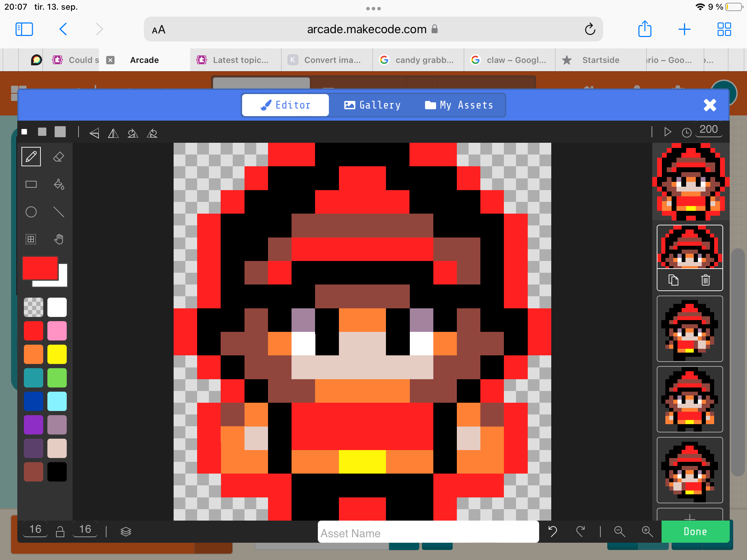747x560 pixels.
Task: Open the My Assets tab
Action: (459, 105)
